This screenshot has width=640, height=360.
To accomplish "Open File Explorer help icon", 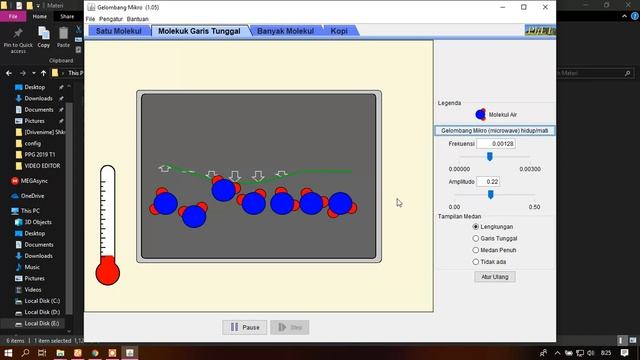I will (635, 16).
